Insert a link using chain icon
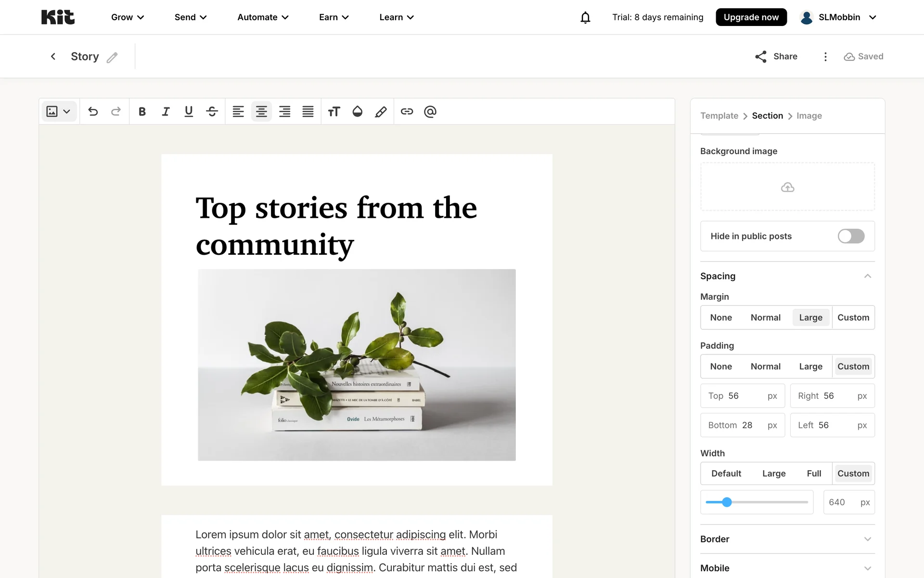924x578 pixels. pos(407,112)
